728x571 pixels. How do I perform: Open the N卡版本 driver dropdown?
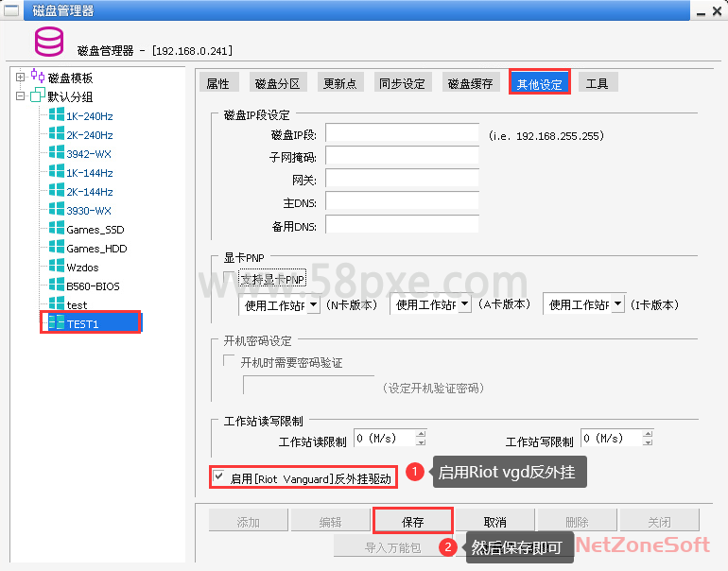(313, 305)
